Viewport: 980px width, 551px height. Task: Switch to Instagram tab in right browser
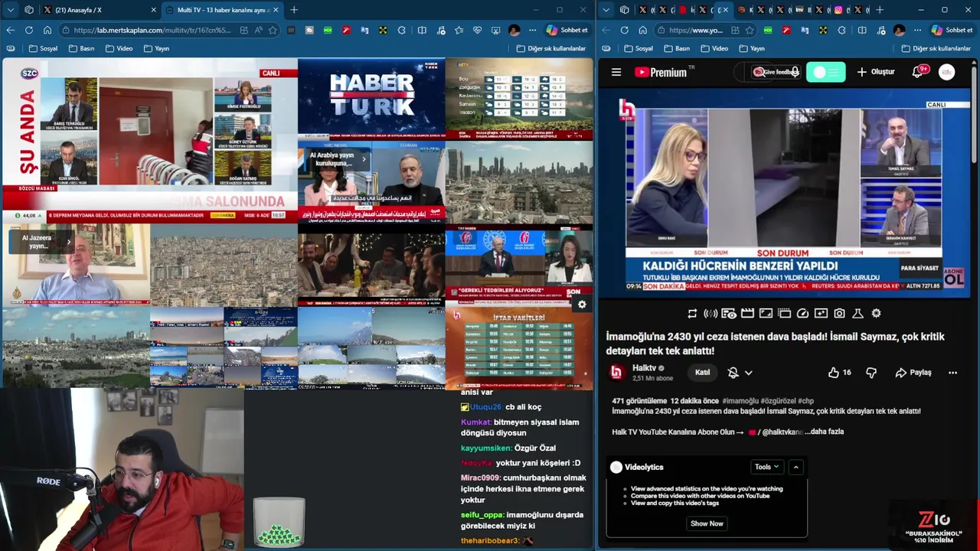[x=838, y=10]
